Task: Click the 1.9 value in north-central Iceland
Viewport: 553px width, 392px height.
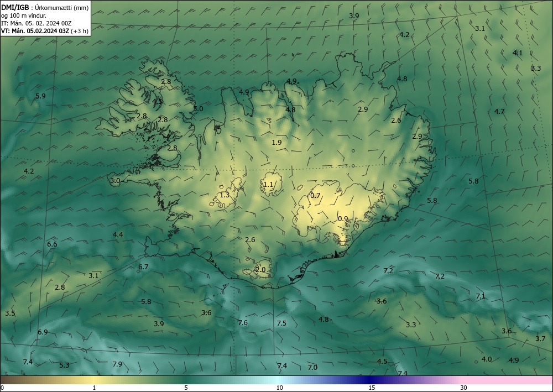Action: pos(277,143)
